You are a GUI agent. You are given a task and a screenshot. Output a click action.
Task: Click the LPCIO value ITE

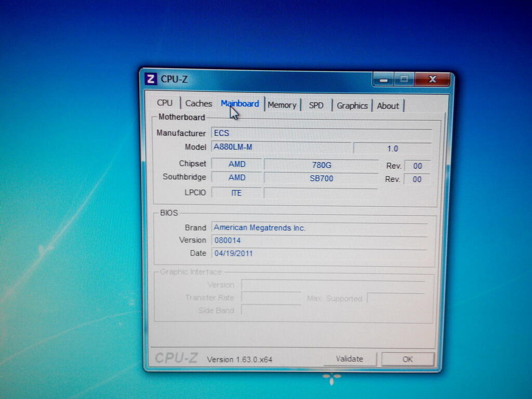236,193
